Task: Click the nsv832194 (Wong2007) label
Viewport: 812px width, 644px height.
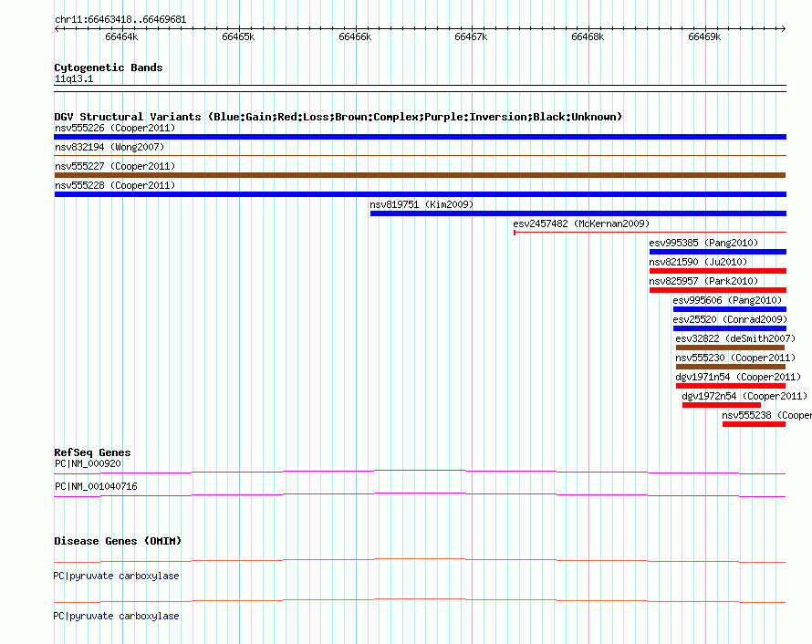Action: 109,147
